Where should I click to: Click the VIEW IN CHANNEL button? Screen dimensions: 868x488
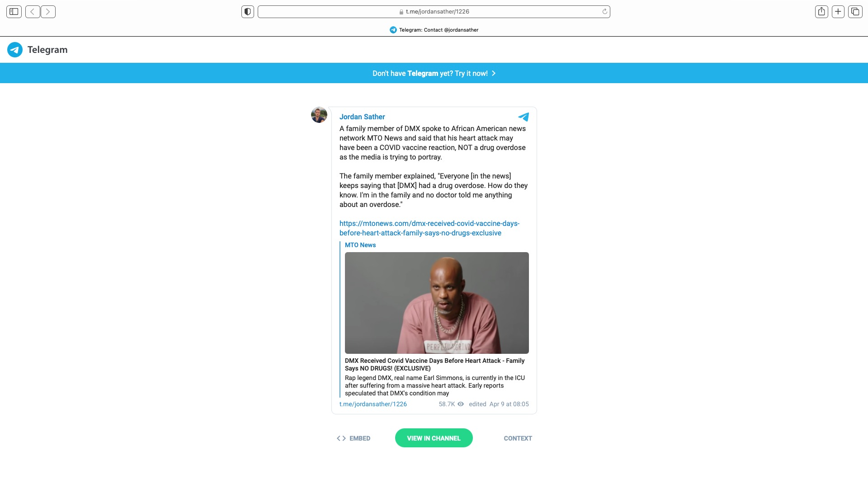[434, 438]
